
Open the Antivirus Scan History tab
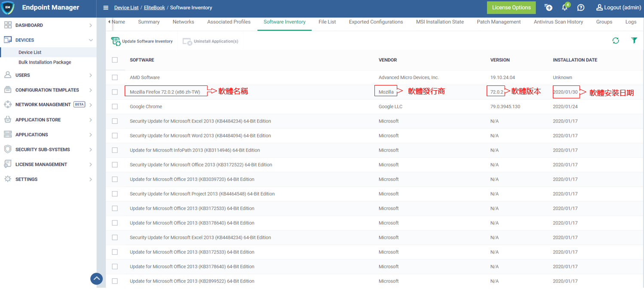pos(558,22)
